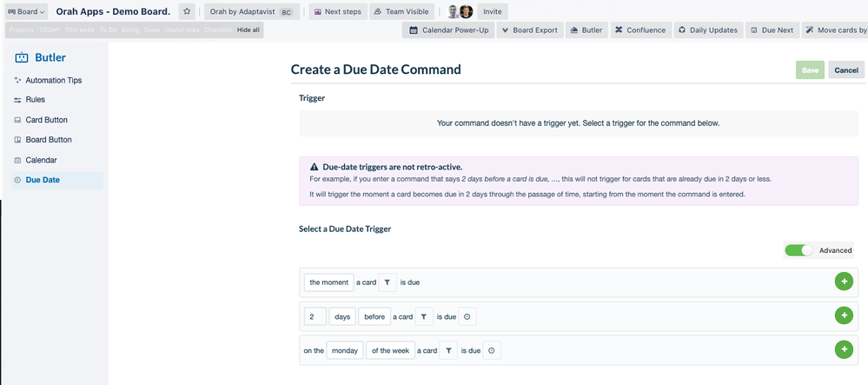The width and height of the screenshot is (868, 385).
Task: Add 'monday of the week' due trigger
Action: coord(844,349)
